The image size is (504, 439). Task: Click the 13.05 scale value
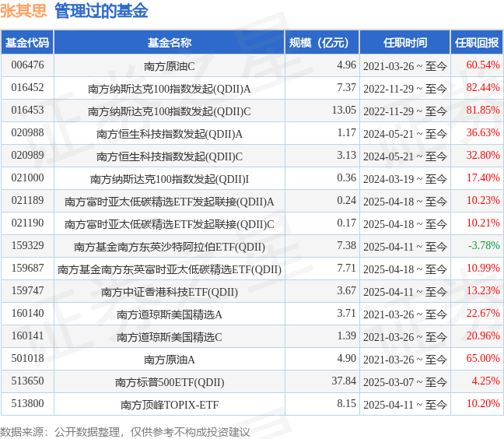pyautogui.click(x=344, y=110)
